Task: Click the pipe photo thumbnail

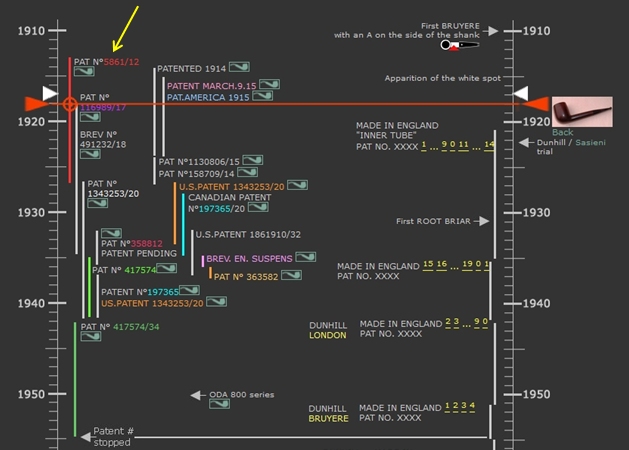Action: tap(581, 111)
